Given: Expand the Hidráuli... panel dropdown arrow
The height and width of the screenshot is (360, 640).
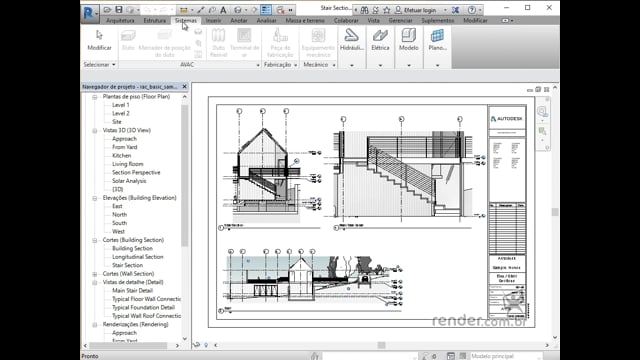Looking at the screenshot, I should (351, 65).
